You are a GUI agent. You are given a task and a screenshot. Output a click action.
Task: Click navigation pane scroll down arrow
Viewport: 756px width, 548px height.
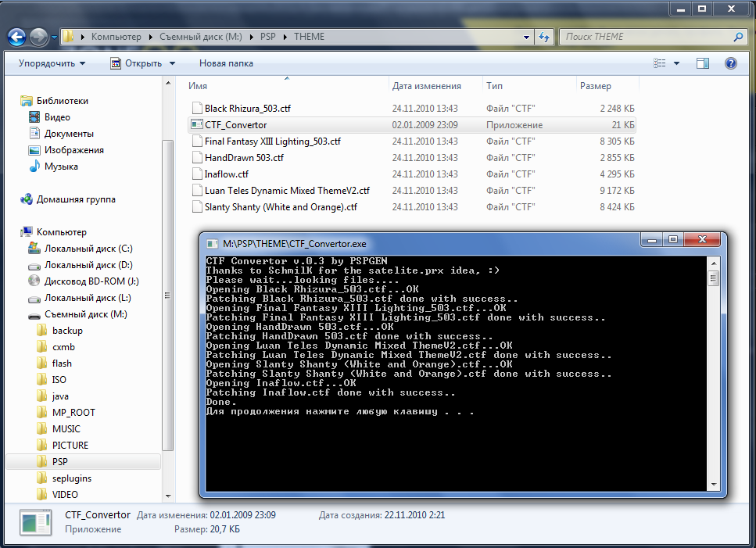(x=168, y=496)
